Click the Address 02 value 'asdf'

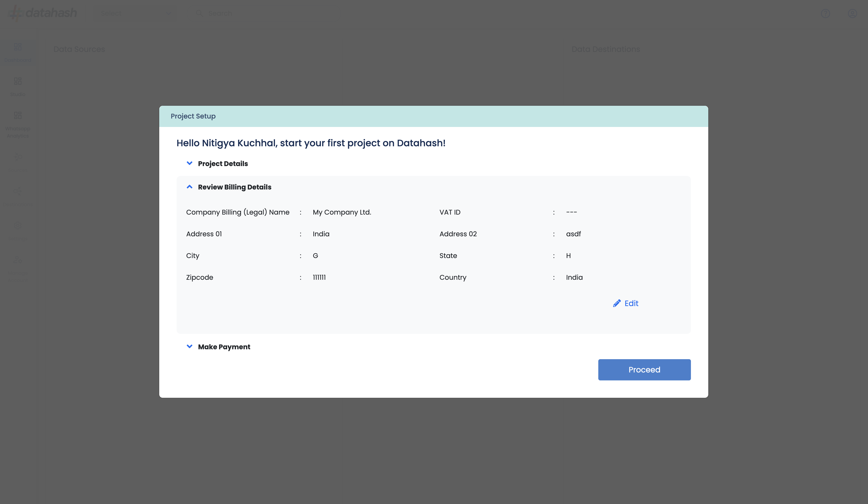[x=573, y=234]
